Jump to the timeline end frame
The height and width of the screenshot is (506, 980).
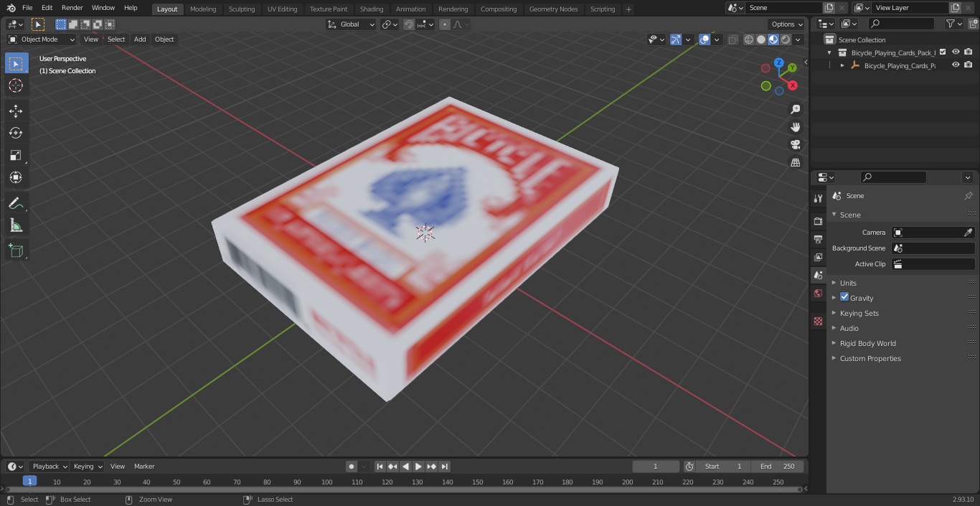pos(444,467)
